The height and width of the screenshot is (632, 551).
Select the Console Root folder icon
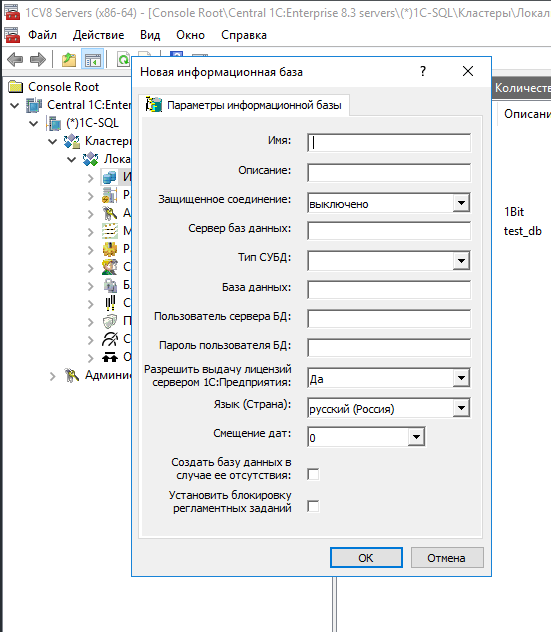(16, 87)
